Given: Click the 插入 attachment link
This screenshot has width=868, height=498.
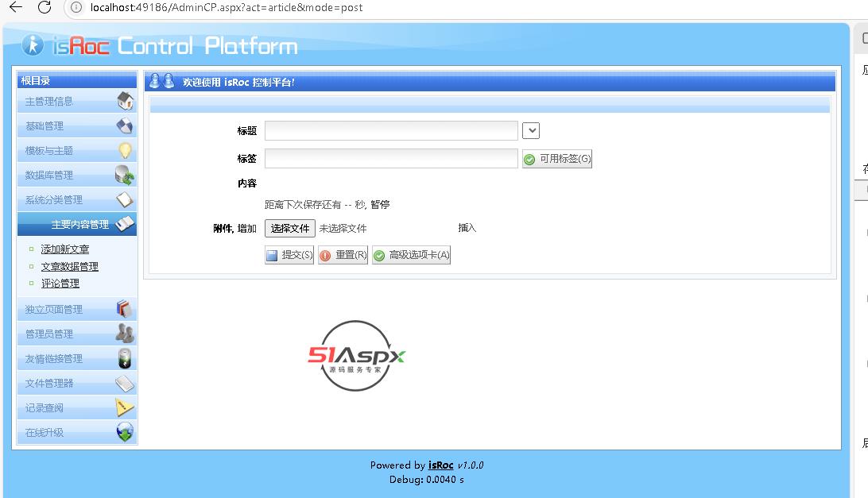Looking at the screenshot, I should [x=467, y=228].
